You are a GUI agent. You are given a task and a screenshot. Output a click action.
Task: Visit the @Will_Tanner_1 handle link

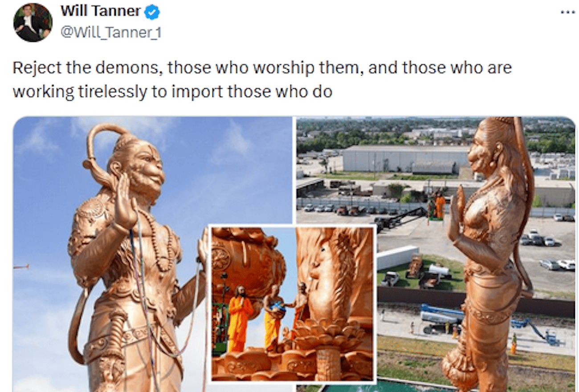click(x=111, y=32)
